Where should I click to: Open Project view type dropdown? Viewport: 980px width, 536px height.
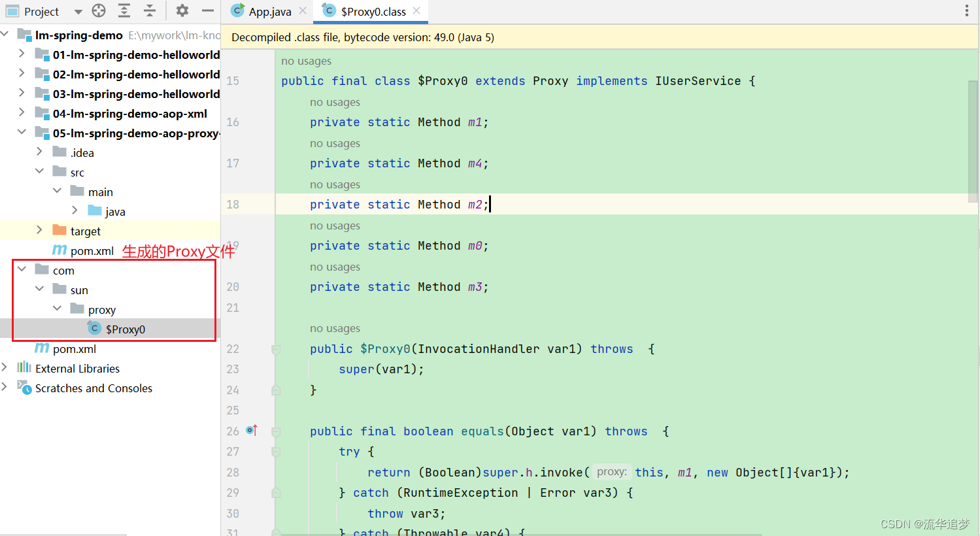[78, 12]
